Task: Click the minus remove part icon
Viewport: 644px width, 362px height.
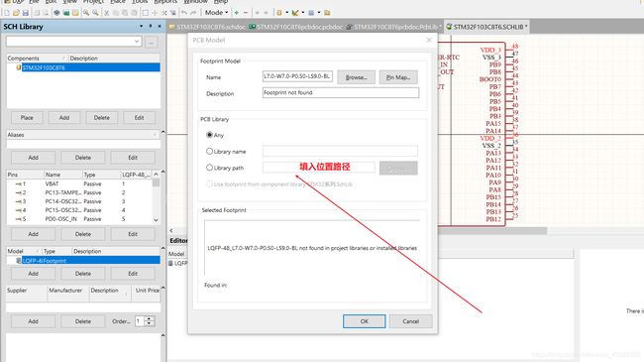Action: (x=246, y=13)
